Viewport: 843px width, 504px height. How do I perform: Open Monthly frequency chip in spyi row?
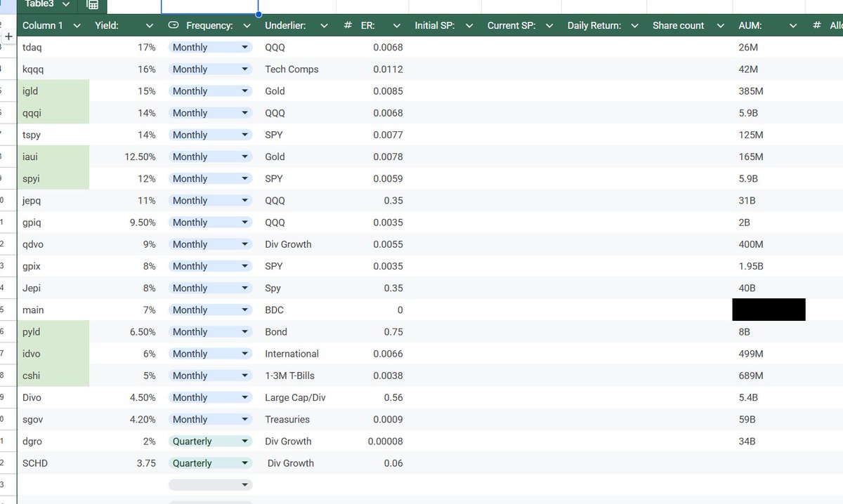click(x=210, y=179)
